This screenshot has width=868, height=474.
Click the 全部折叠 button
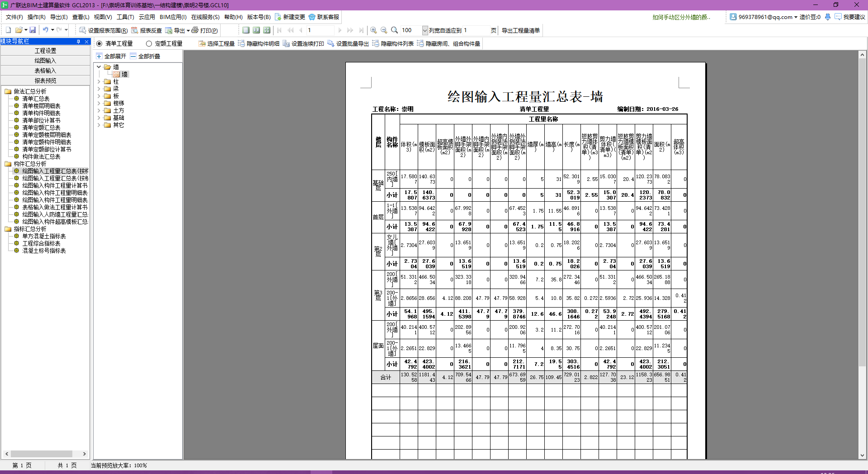click(x=145, y=56)
